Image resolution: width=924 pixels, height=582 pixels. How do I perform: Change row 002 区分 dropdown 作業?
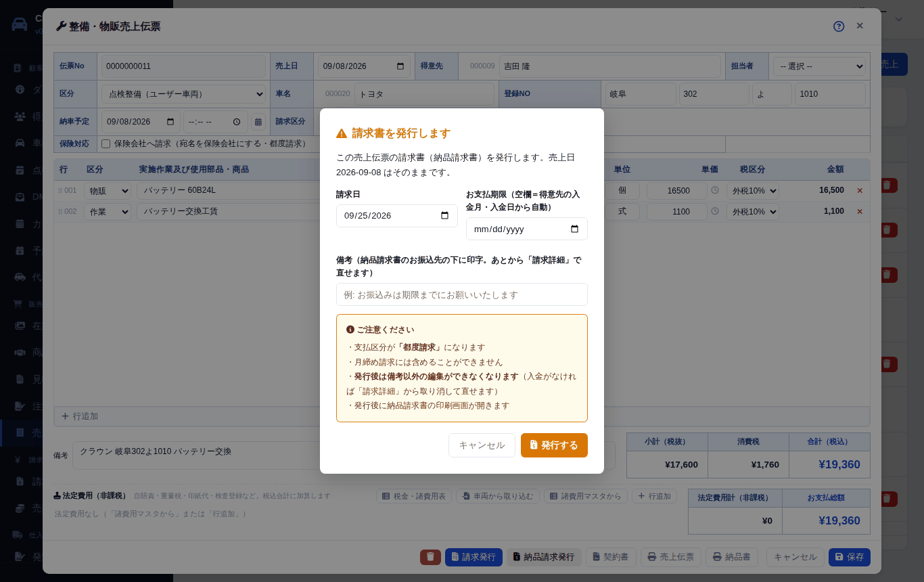pos(108,212)
